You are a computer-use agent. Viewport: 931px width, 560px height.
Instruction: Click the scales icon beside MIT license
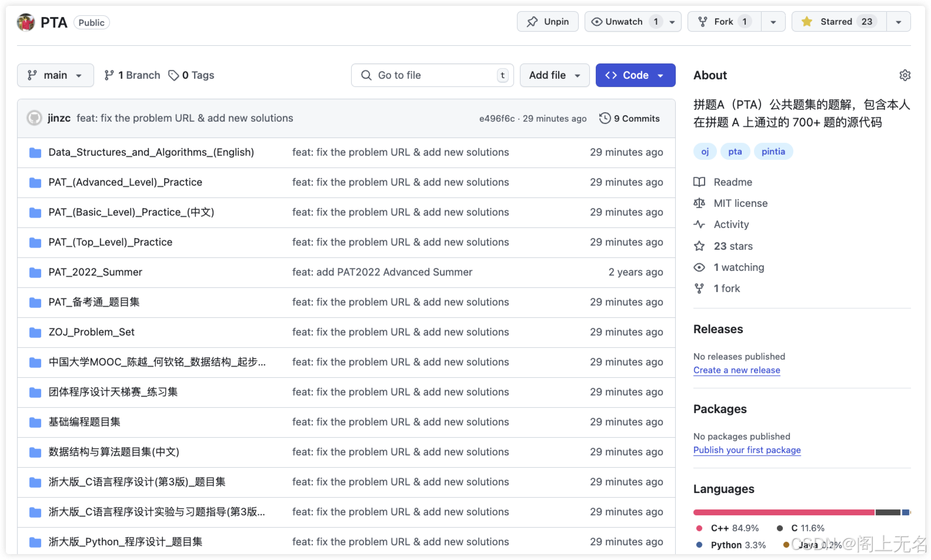699,203
